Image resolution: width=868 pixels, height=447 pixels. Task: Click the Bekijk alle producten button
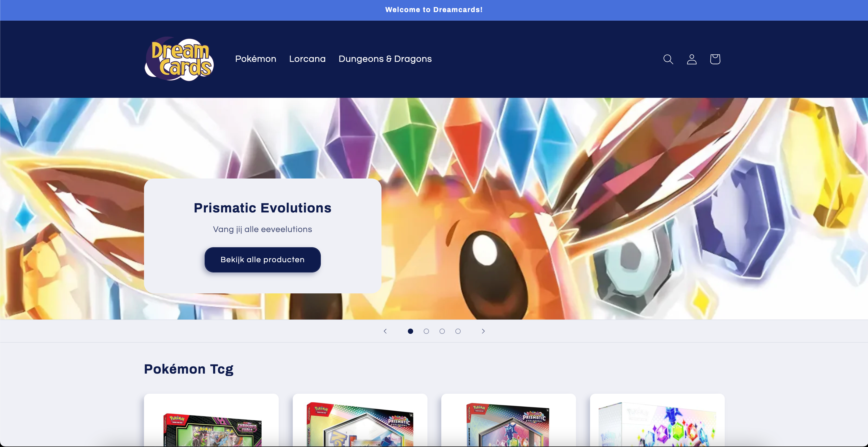point(262,259)
